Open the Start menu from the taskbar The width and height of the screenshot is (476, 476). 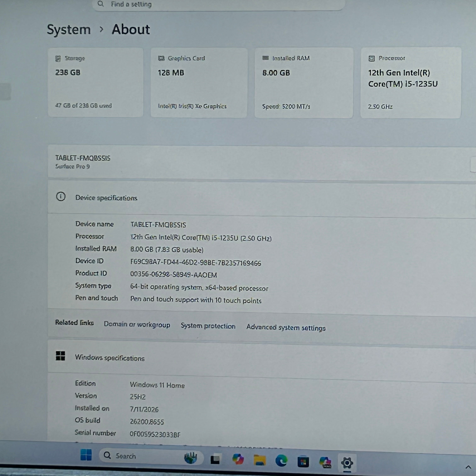(x=86, y=455)
